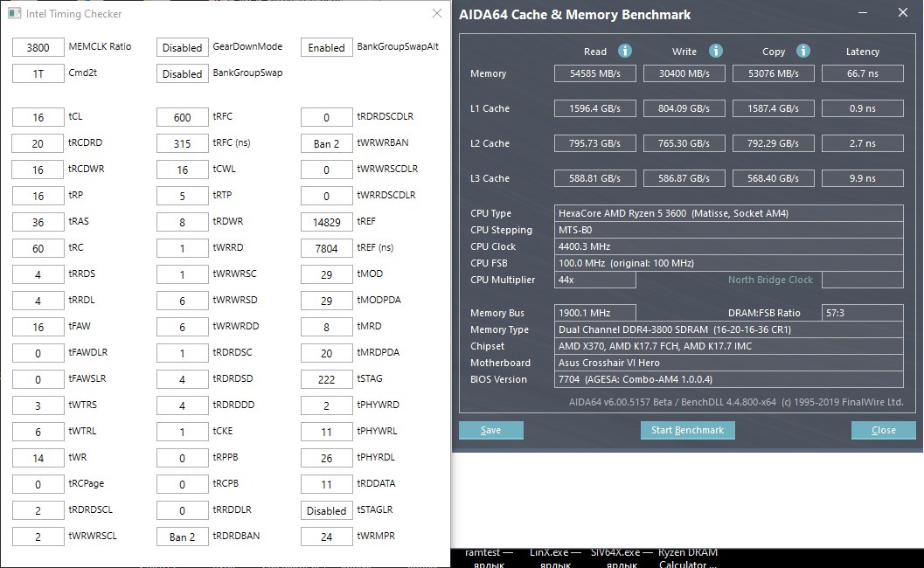Image resolution: width=924 pixels, height=568 pixels.
Task: Click the tPHYRDL value 26
Action: coord(326,459)
